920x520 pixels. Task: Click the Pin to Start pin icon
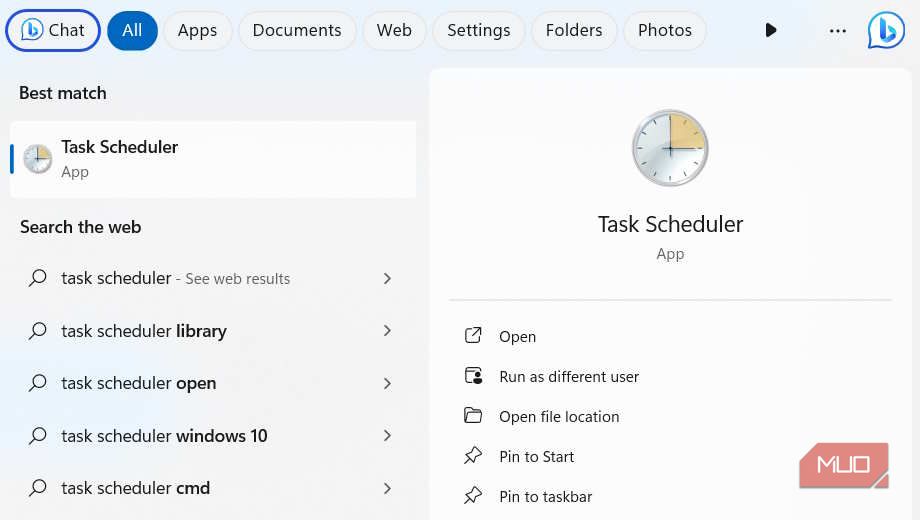(473, 456)
